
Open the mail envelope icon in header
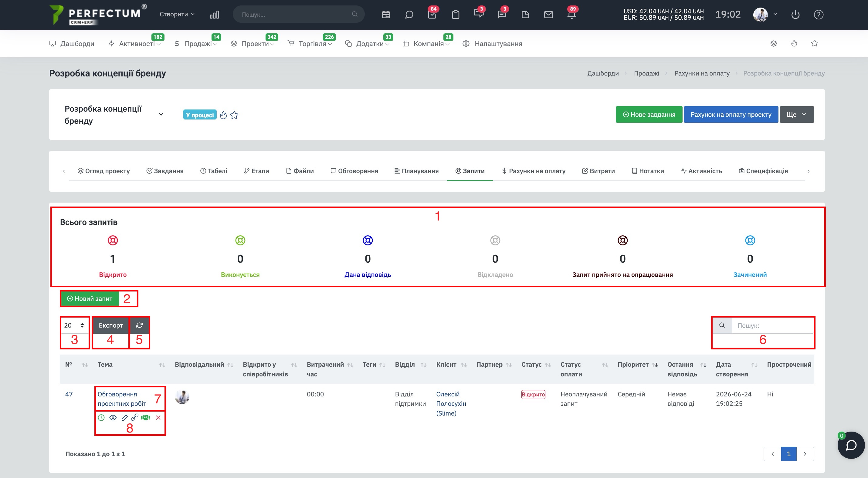point(548,15)
